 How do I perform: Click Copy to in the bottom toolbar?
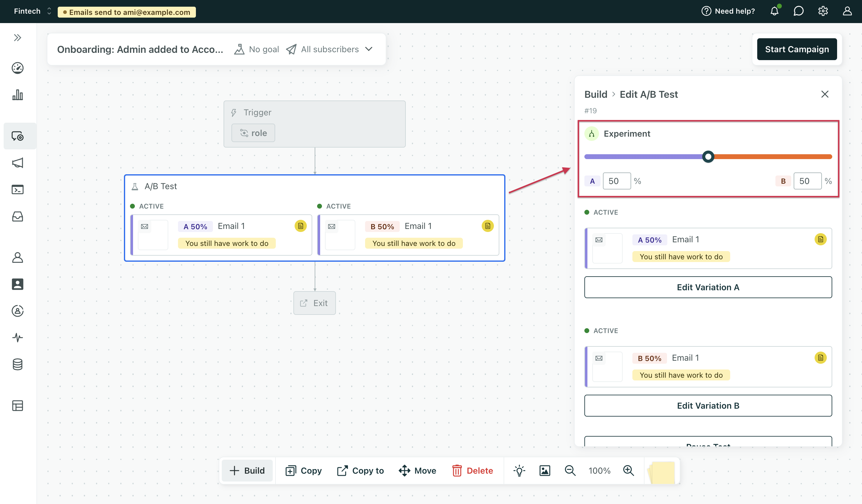pyautogui.click(x=361, y=471)
